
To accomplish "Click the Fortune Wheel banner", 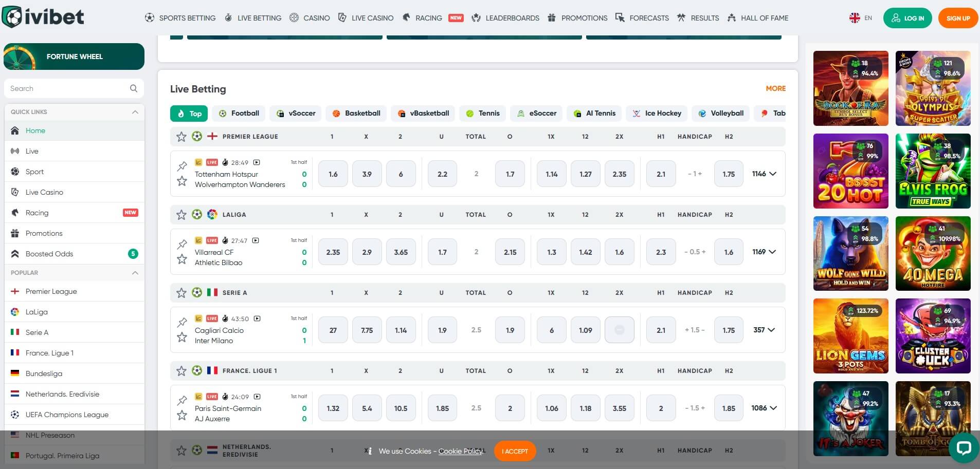I will tap(74, 57).
